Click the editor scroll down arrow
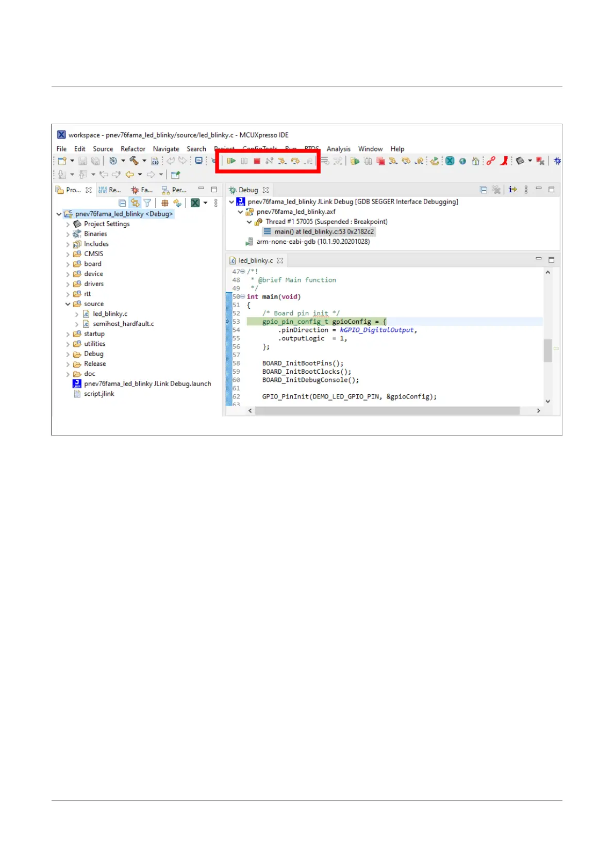This screenshot has height=868, width=614. click(548, 402)
